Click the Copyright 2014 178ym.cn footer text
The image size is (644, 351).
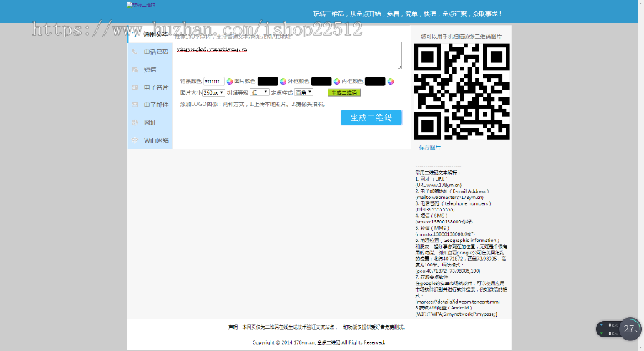click(x=318, y=342)
